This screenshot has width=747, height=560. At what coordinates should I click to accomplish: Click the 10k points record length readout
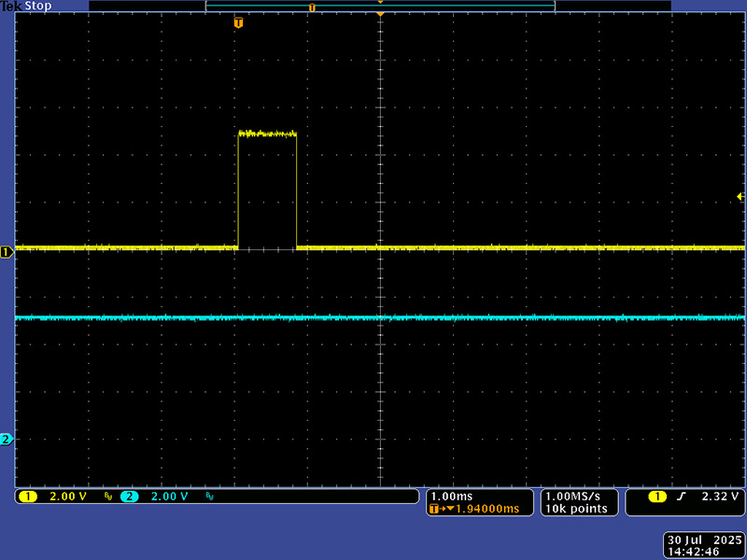pos(577,509)
